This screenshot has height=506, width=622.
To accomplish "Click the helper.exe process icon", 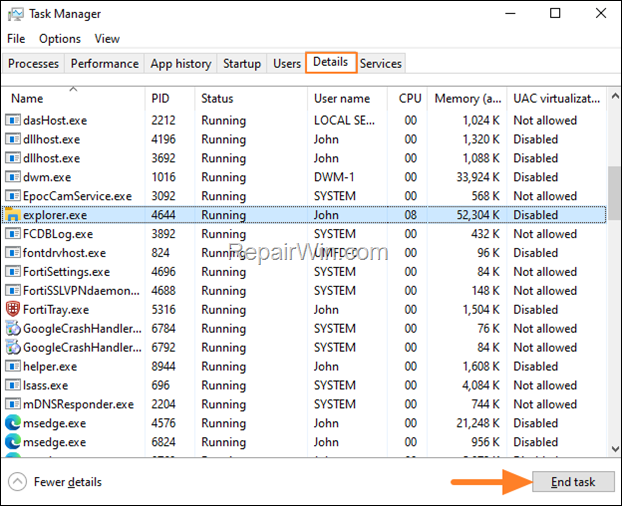I will [13, 366].
